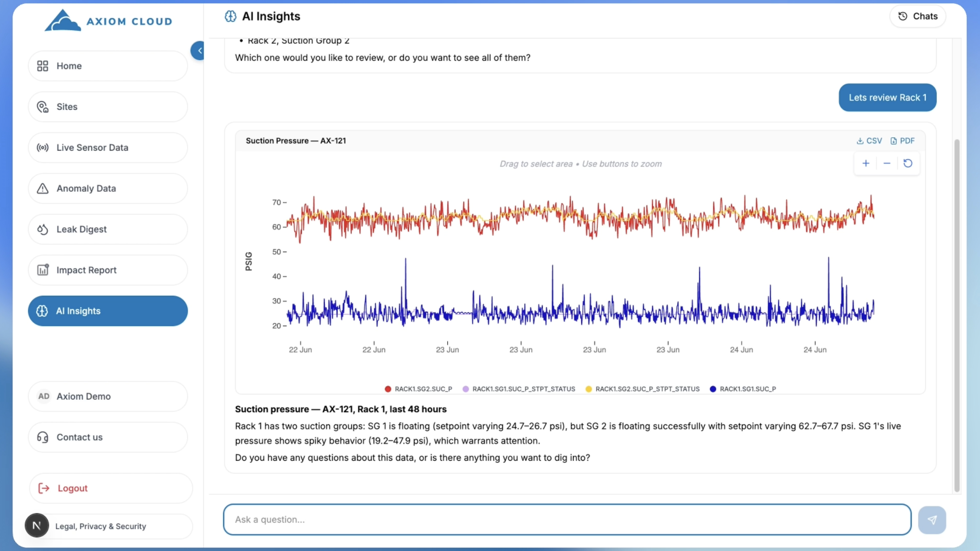Go to Sites page
Viewport: 980px width, 551px height.
point(108,107)
